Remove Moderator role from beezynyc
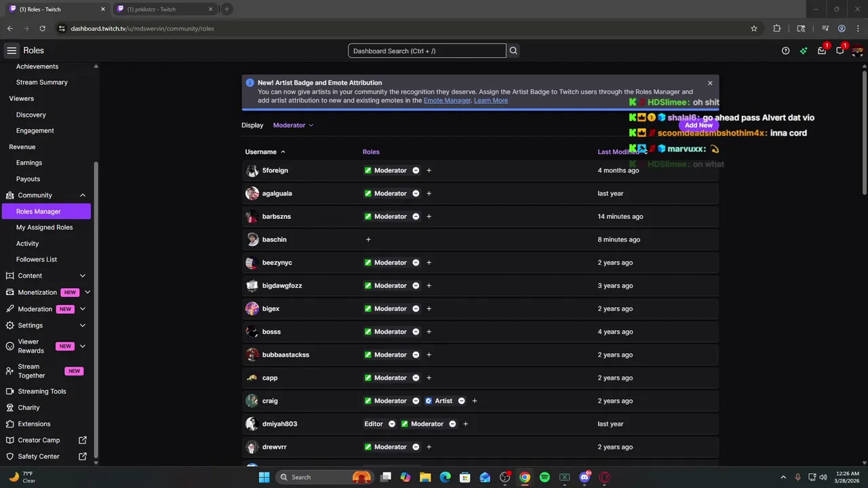 point(416,263)
